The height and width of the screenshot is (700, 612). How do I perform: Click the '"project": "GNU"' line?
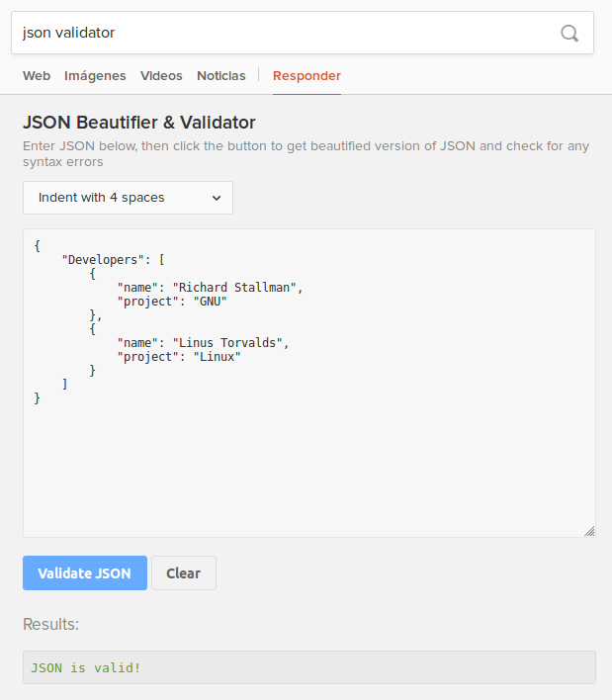coord(172,302)
